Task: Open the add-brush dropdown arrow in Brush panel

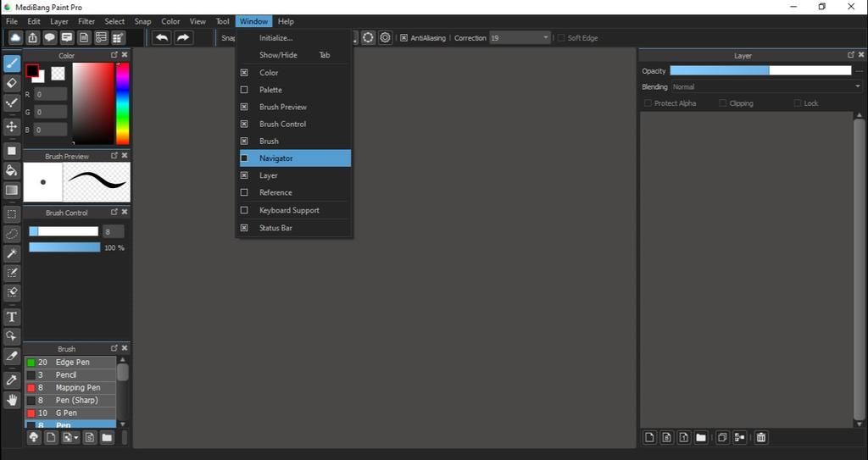Action: click(x=75, y=437)
